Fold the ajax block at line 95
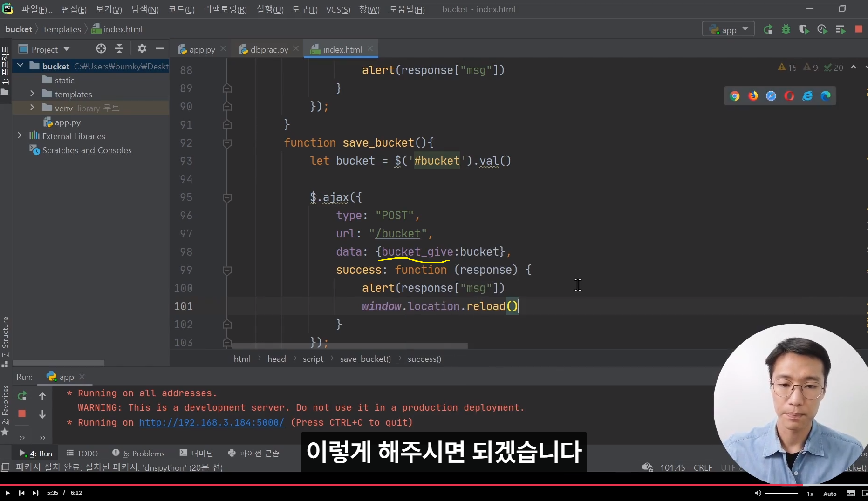 point(227,197)
